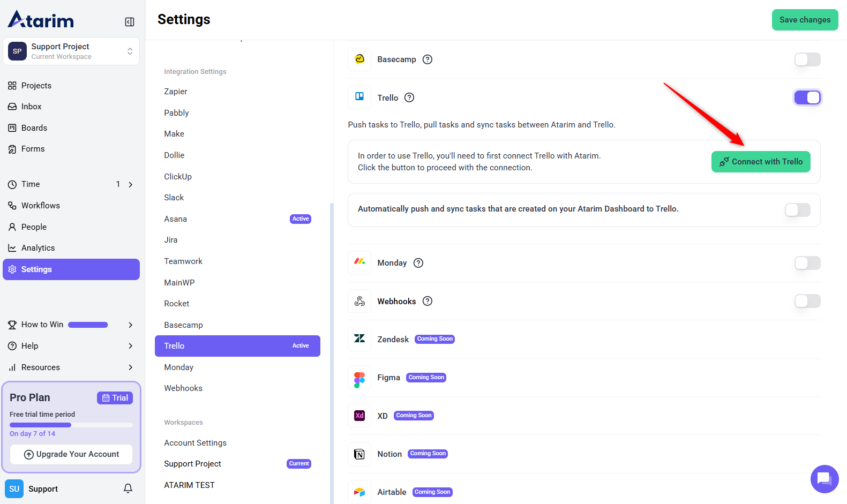Image resolution: width=847 pixels, height=504 pixels.
Task: Save changes to settings
Action: 804,20
